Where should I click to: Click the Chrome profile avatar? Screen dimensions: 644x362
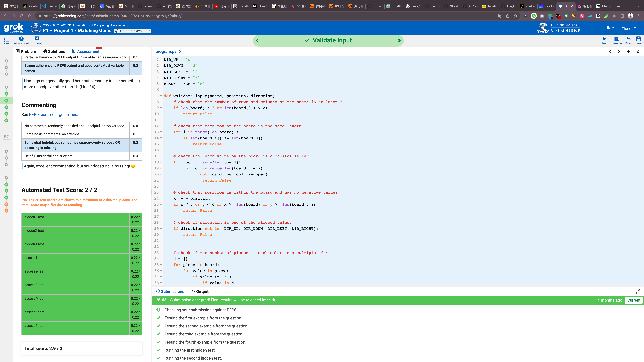[630, 16]
